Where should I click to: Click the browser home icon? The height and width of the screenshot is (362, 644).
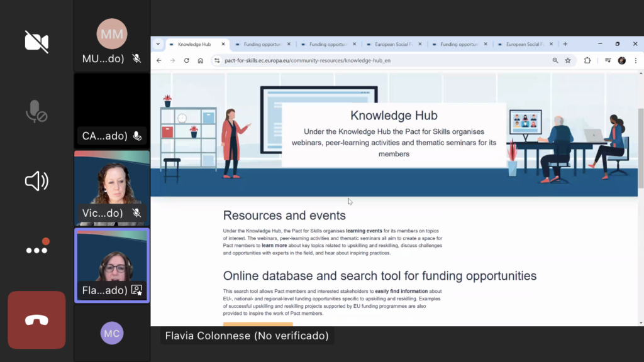[x=200, y=60]
